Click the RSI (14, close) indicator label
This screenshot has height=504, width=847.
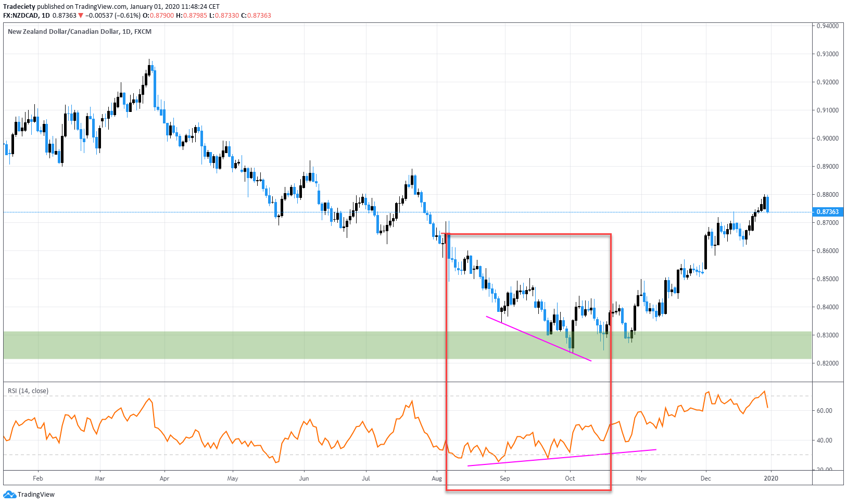(x=28, y=391)
